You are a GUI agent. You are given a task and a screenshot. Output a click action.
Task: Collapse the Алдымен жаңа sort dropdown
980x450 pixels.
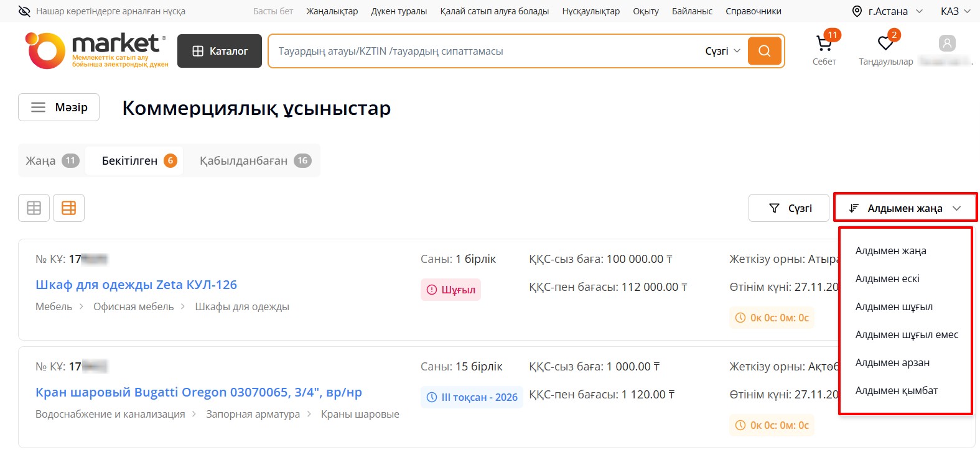pos(905,208)
